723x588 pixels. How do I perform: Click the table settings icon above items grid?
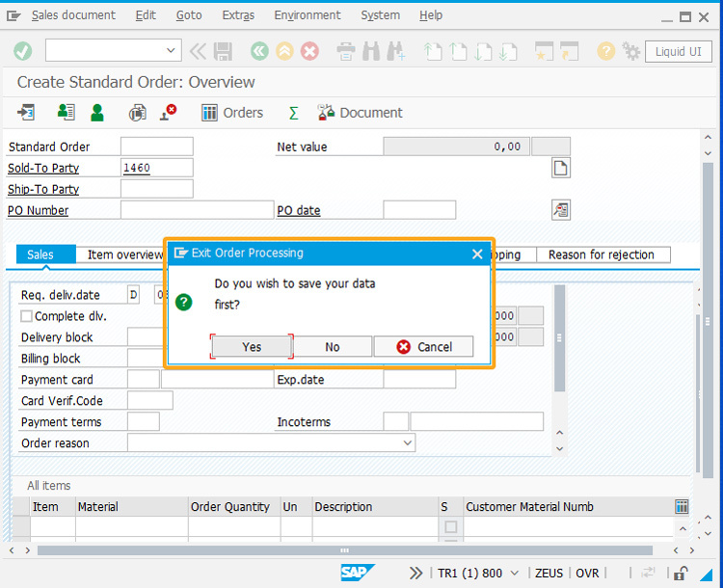pyautogui.click(x=682, y=506)
